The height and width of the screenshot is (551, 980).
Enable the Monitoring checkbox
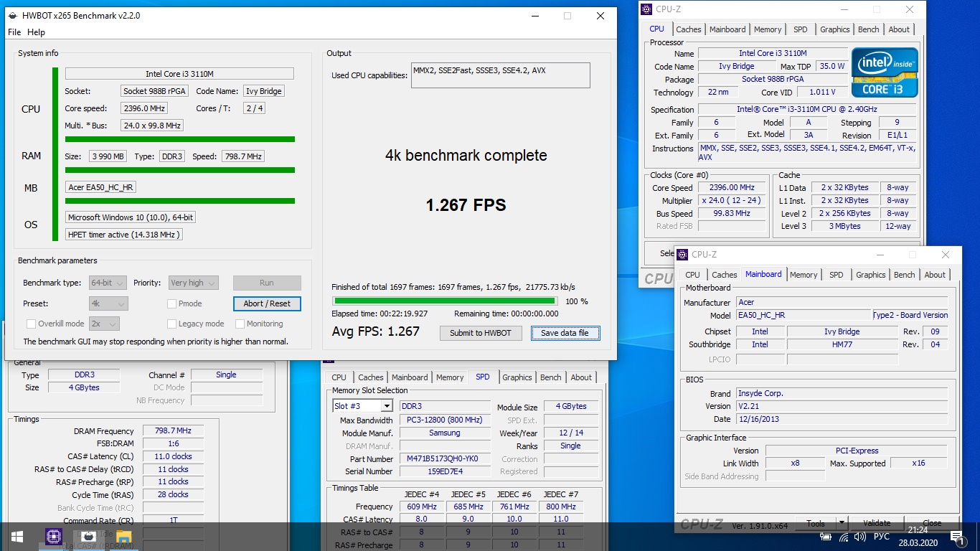pos(240,324)
